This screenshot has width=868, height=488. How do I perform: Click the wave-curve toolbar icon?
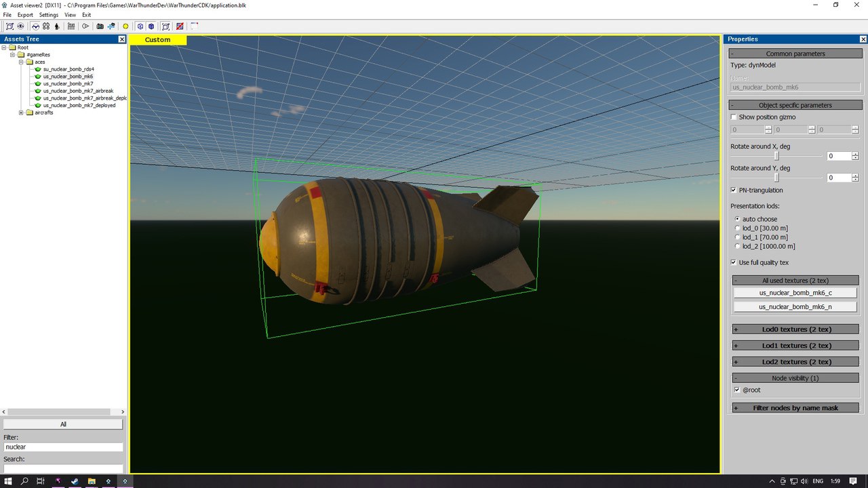(x=35, y=26)
